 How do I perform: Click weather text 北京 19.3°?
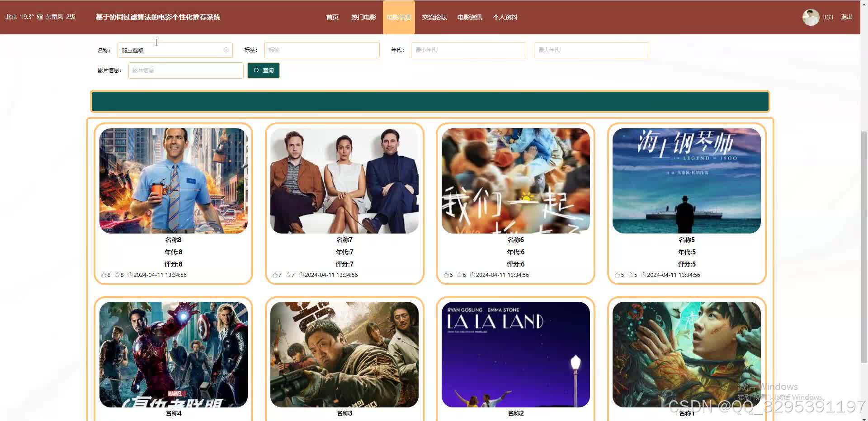19,17
